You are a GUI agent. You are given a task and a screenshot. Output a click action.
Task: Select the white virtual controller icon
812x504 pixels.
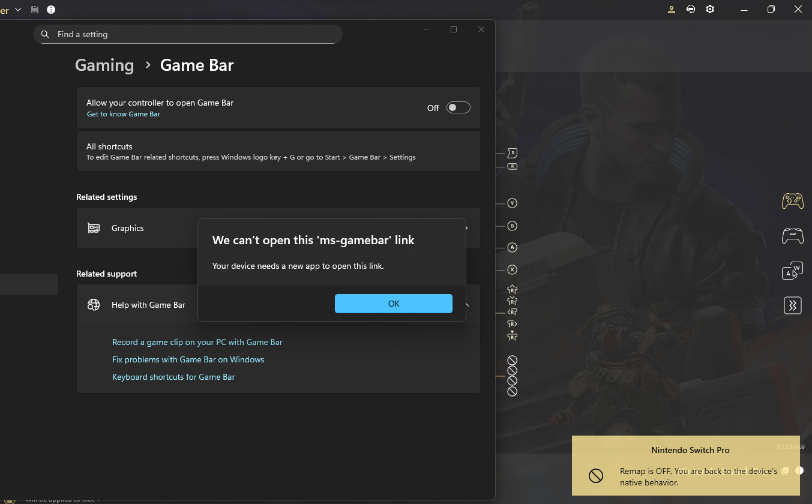(x=793, y=236)
